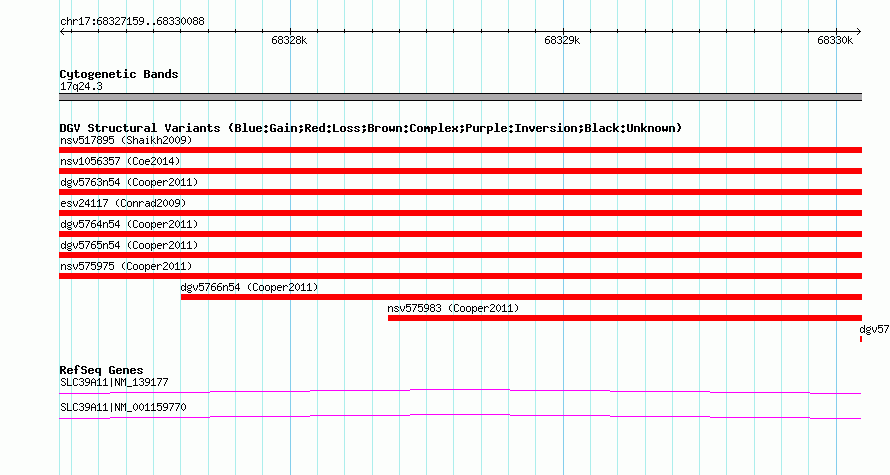The image size is (890, 475).
Task: Click the red bar under dgv5766n54
Action: tap(521, 297)
